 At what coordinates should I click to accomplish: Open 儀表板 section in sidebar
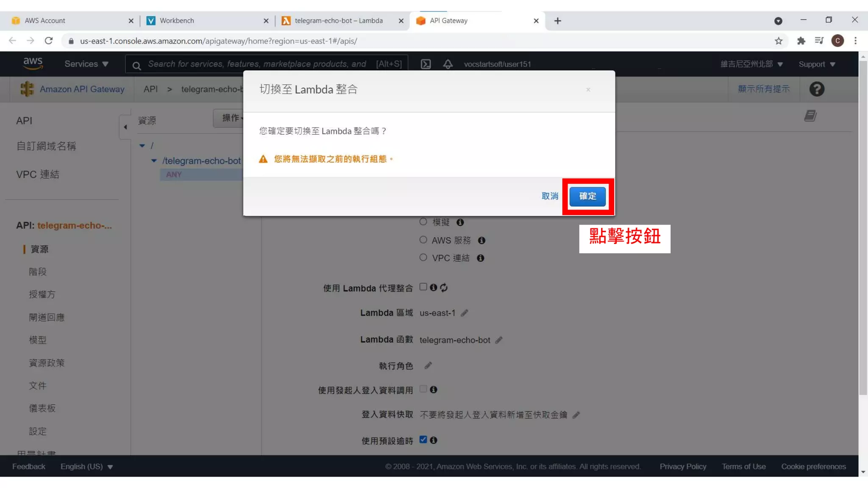point(42,408)
